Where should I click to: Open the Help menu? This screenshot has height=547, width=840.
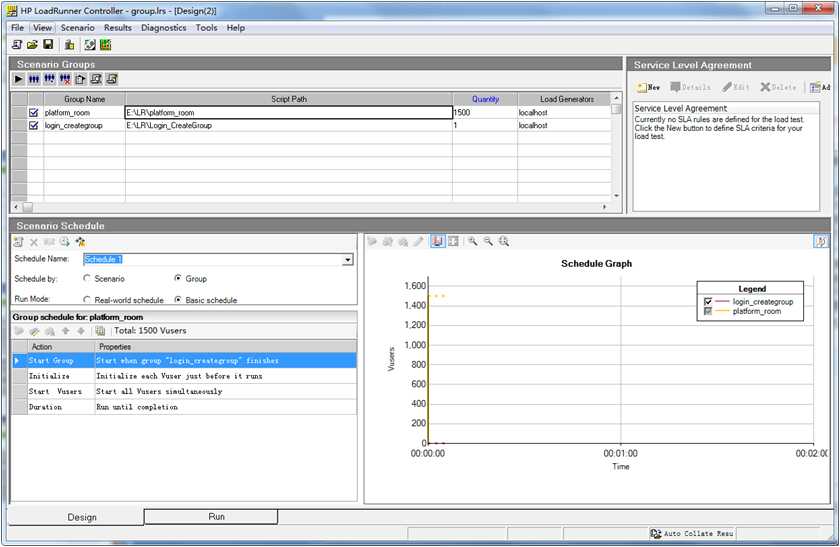pyautogui.click(x=236, y=28)
